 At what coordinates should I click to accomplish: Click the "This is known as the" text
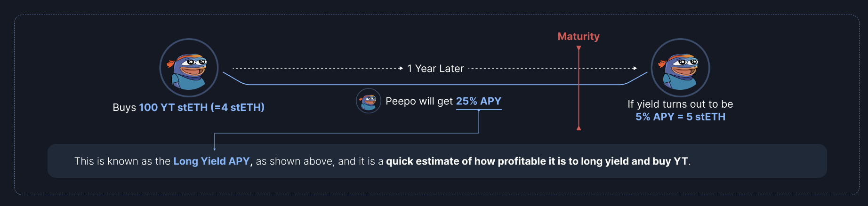pyautogui.click(x=122, y=161)
